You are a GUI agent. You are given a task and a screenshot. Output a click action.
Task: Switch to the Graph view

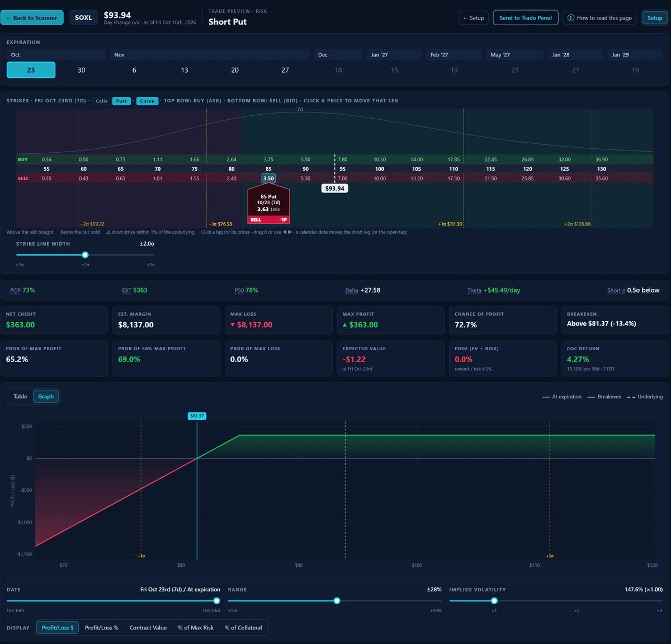(46, 397)
